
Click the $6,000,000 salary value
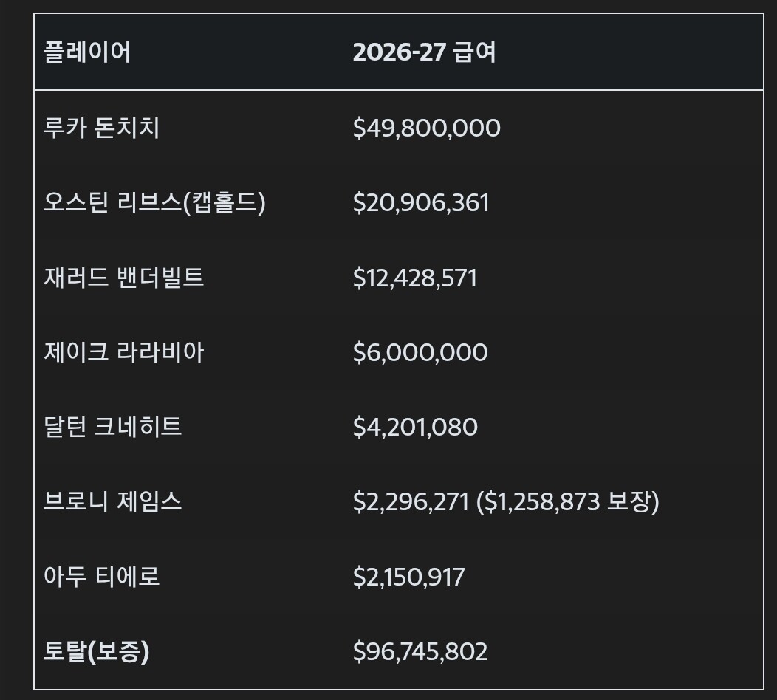point(420,352)
